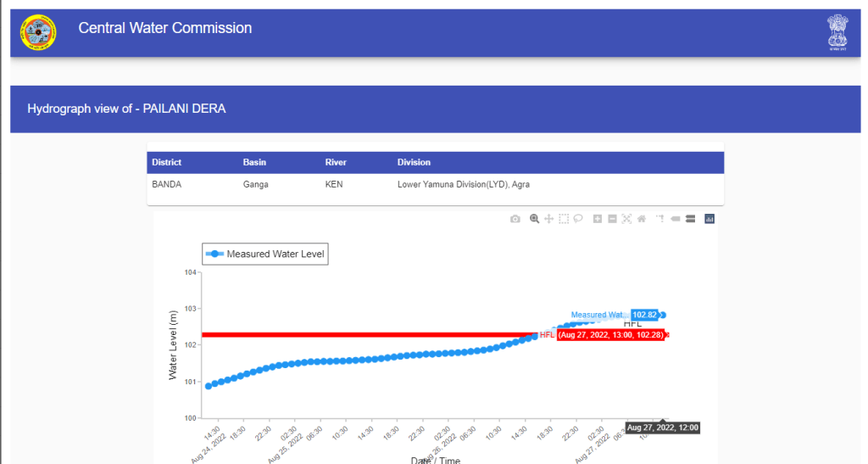Screen dimensions: 868x464
Task: Open the Plotly logo link icon
Action: [x=709, y=219]
